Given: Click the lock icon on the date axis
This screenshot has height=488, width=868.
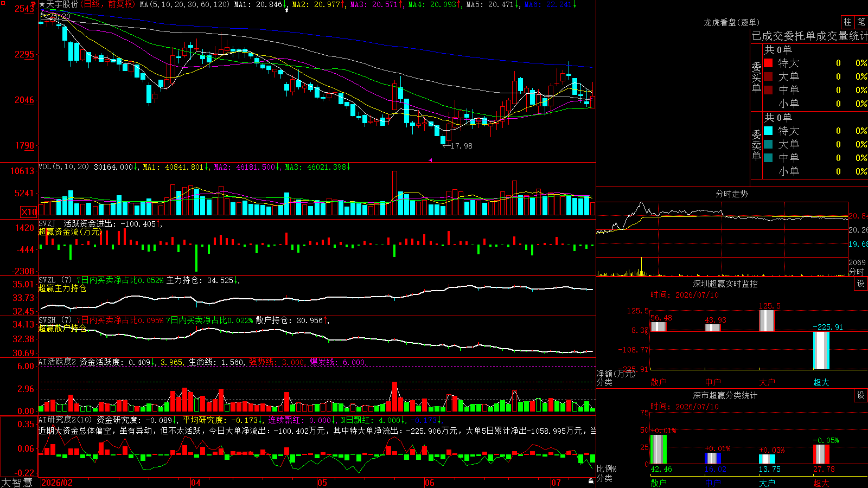Looking at the screenshot, I should [591, 481].
